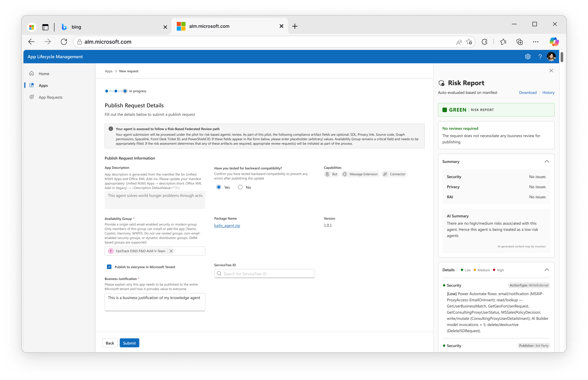Click the Back button

click(x=110, y=343)
